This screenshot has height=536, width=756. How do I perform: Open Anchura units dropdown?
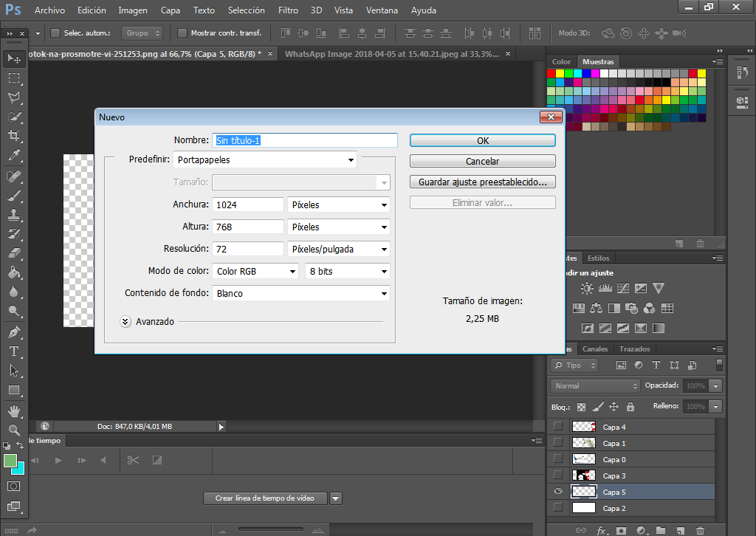click(x=338, y=205)
